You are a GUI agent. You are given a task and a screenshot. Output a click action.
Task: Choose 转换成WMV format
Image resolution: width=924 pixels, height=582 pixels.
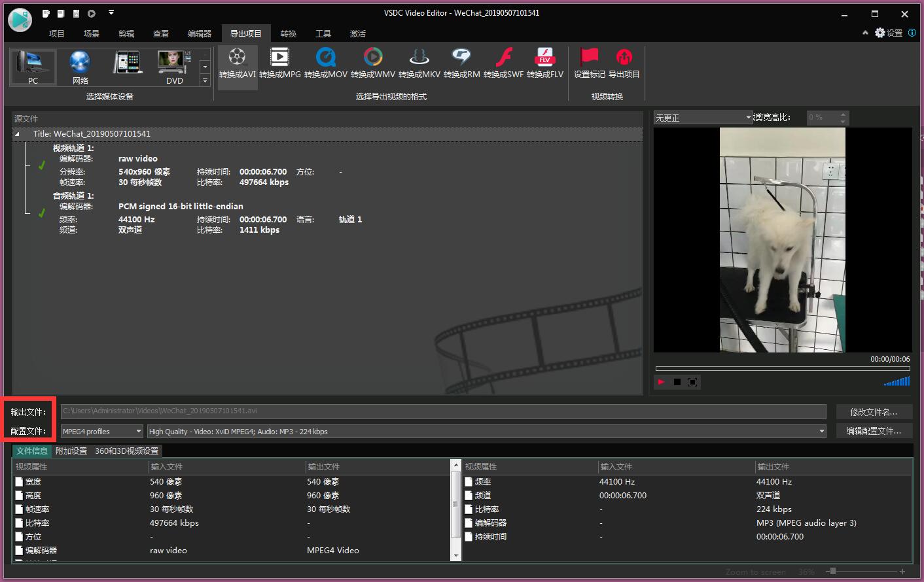[x=373, y=64]
